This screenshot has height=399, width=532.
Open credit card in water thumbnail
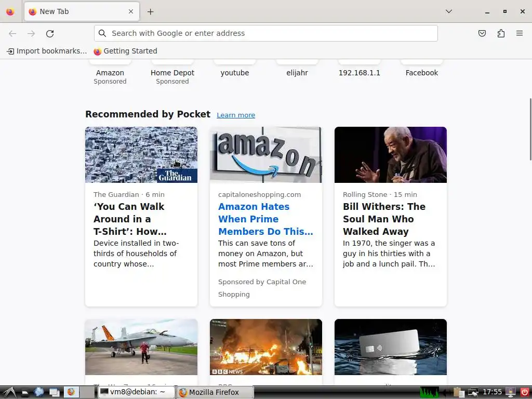[x=391, y=347]
